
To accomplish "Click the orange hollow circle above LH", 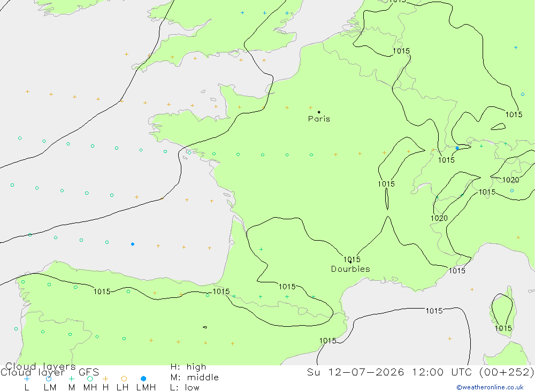I will pyautogui.click(x=124, y=379).
